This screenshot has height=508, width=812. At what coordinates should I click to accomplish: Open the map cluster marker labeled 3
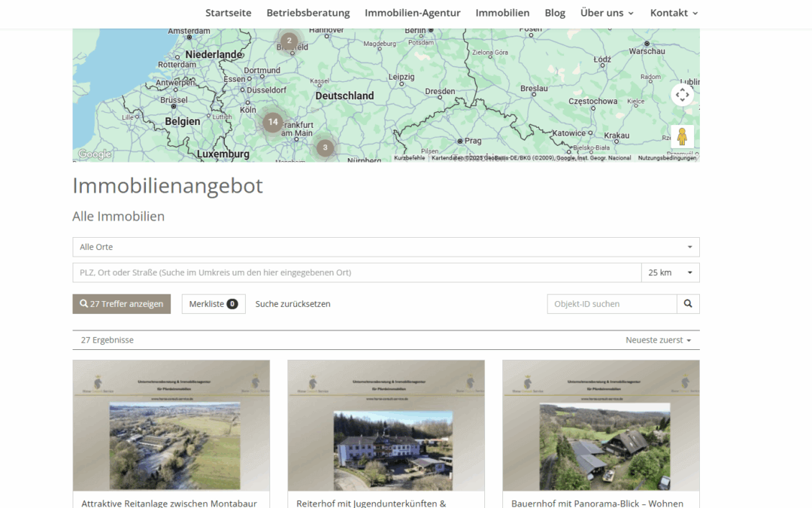tap(326, 148)
